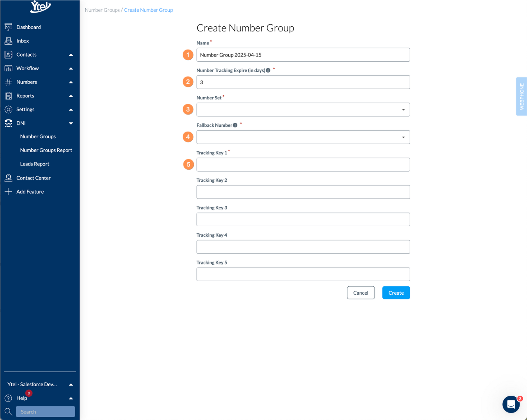527x420 pixels.
Task: Click the Create button
Action: (x=396, y=293)
